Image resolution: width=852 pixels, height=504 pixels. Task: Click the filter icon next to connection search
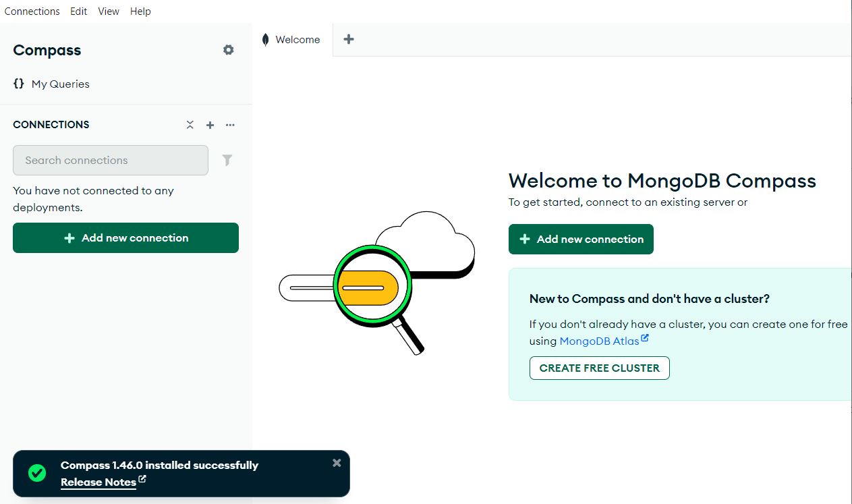tap(227, 160)
